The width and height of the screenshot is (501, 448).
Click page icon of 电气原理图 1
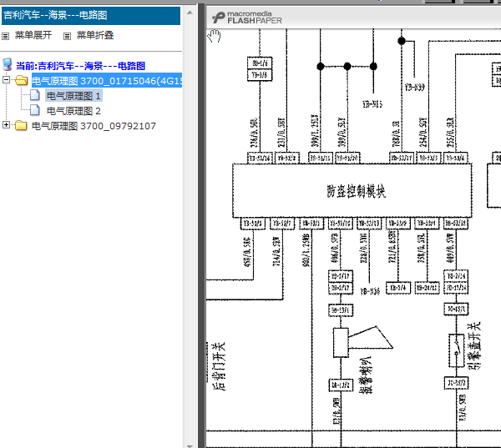(x=35, y=95)
